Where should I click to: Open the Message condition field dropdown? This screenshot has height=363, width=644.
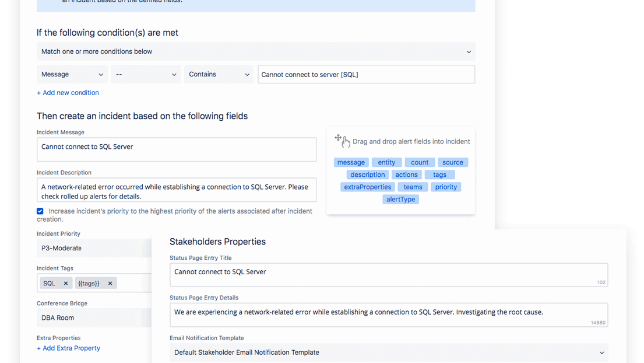72,75
